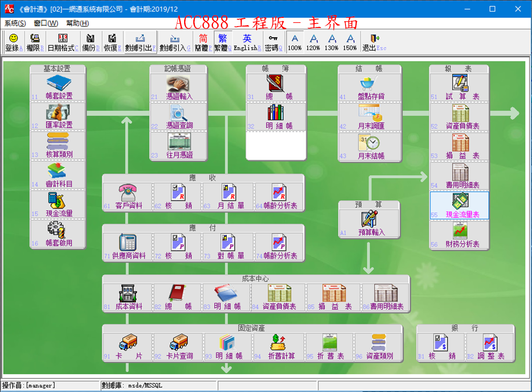Open 盤點存貨 inventory count function
Screen dimensions: 532x392
click(370, 87)
